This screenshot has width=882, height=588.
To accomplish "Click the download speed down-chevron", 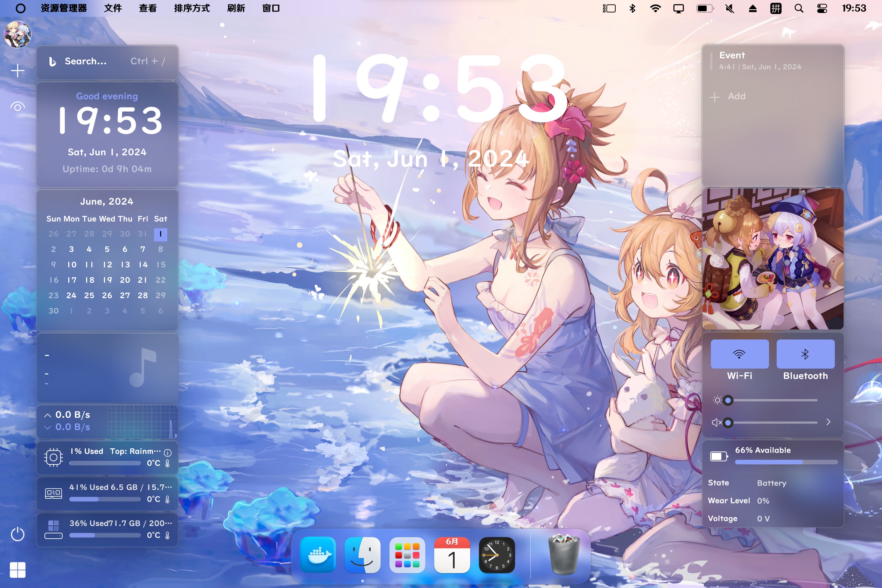I will 48,427.
